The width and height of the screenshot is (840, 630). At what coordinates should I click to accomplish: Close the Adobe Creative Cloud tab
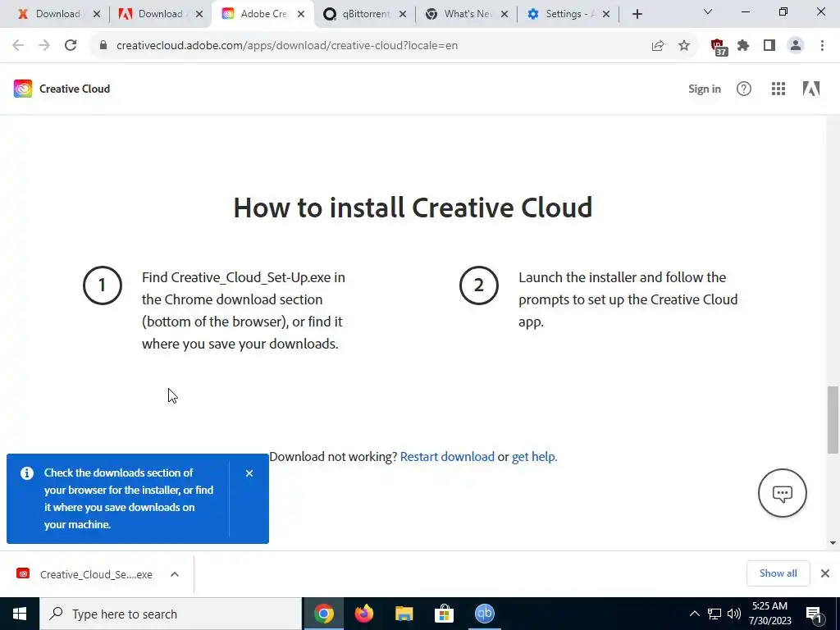[x=301, y=14]
